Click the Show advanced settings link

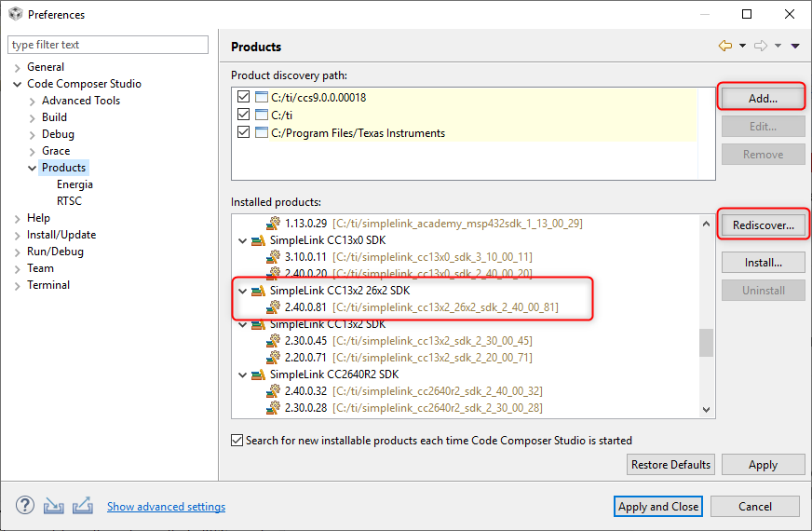[x=166, y=507]
